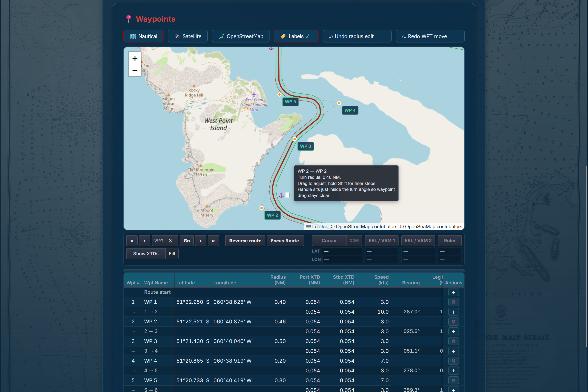
Task: Switch to Nautical map layer
Action: point(144,36)
